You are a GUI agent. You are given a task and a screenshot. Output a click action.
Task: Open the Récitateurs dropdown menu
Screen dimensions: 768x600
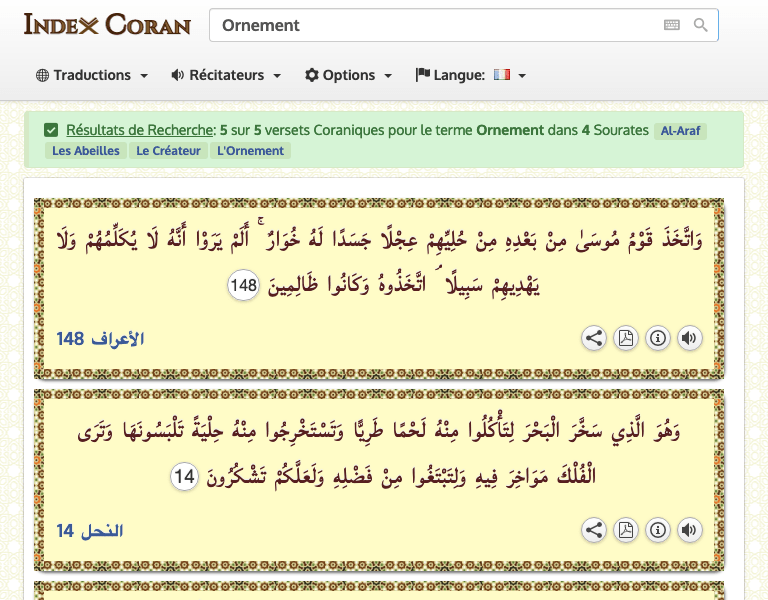pos(226,75)
